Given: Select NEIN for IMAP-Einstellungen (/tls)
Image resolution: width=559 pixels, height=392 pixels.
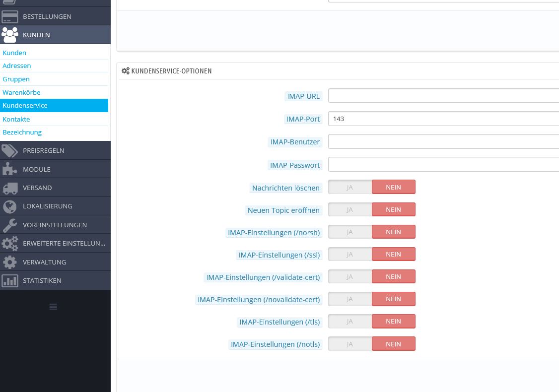Looking at the screenshot, I should click(x=394, y=322).
